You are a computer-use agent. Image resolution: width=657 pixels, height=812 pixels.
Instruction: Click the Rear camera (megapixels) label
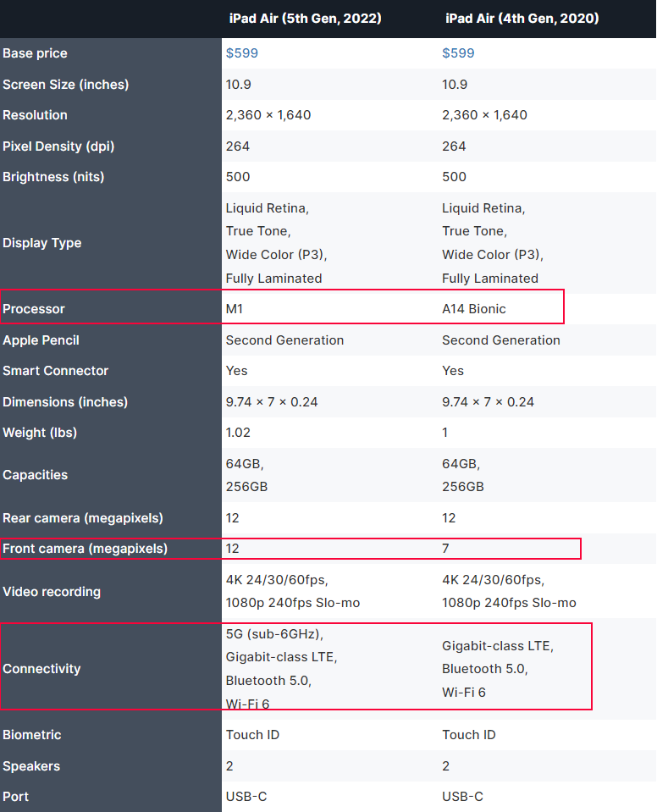(83, 518)
